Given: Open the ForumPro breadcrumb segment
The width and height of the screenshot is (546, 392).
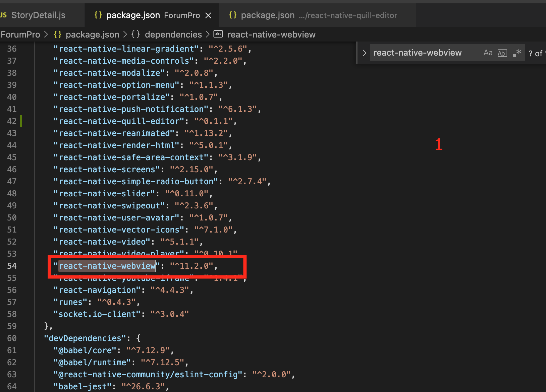Looking at the screenshot, I should click(x=20, y=35).
